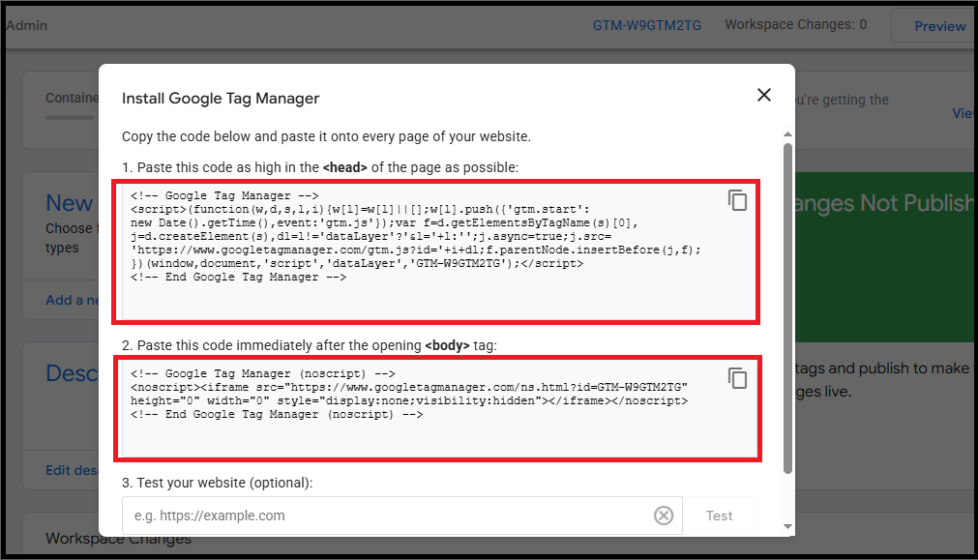Focus the test website URL input
This screenshot has width=978, height=560.
pos(387,516)
